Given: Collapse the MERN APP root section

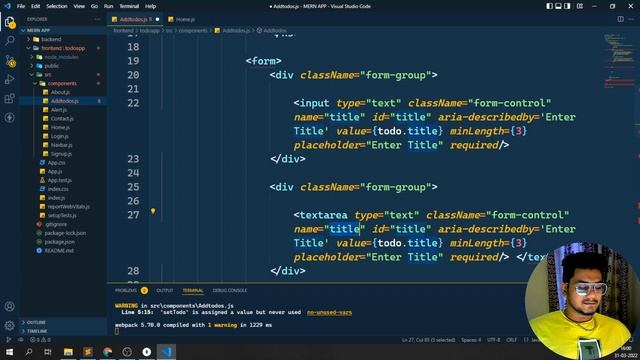Looking at the screenshot, I should [38, 30].
